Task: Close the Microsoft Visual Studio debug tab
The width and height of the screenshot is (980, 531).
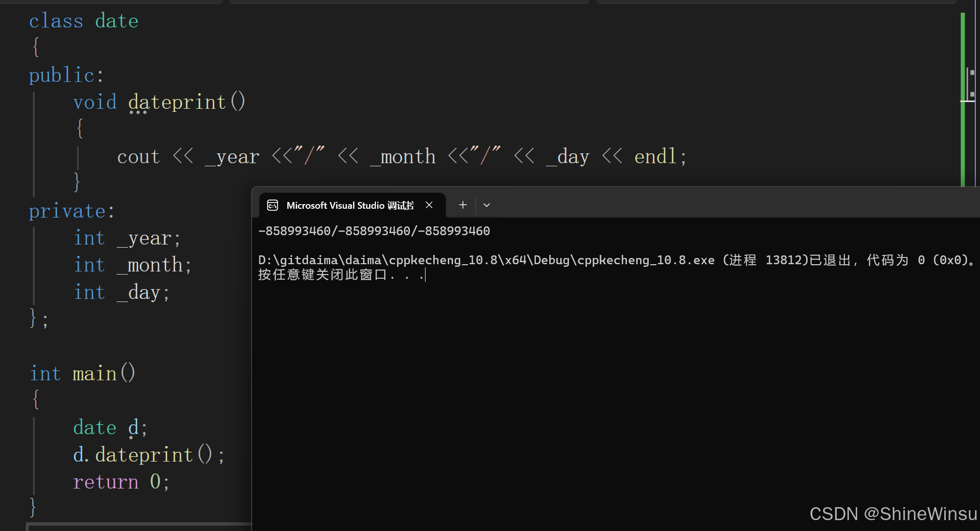Action: [x=429, y=205]
